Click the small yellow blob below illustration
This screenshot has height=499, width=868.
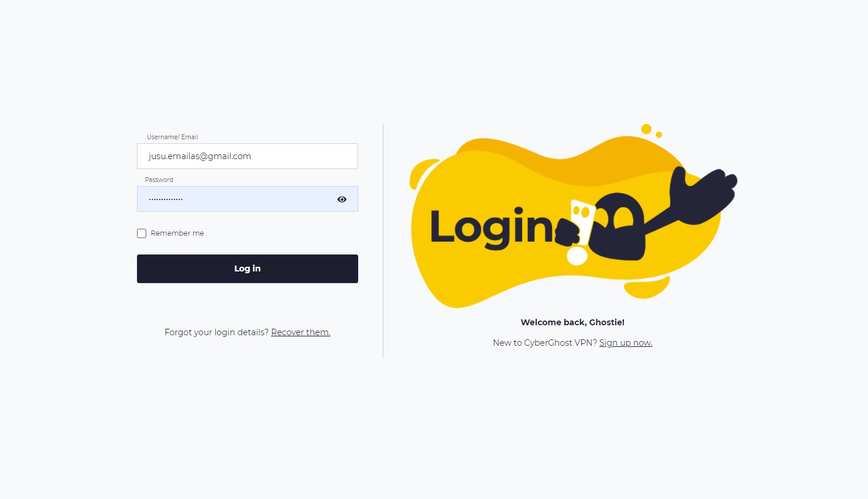coord(647,287)
